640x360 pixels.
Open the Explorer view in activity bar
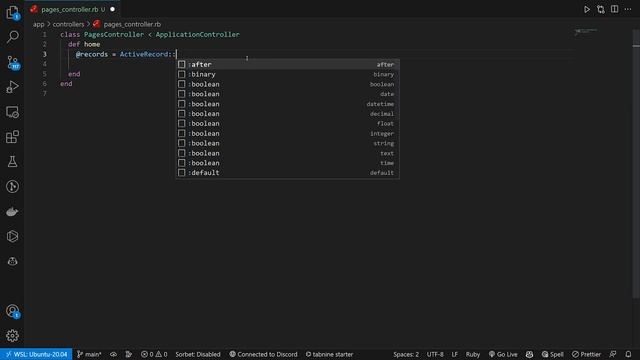[12, 13]
